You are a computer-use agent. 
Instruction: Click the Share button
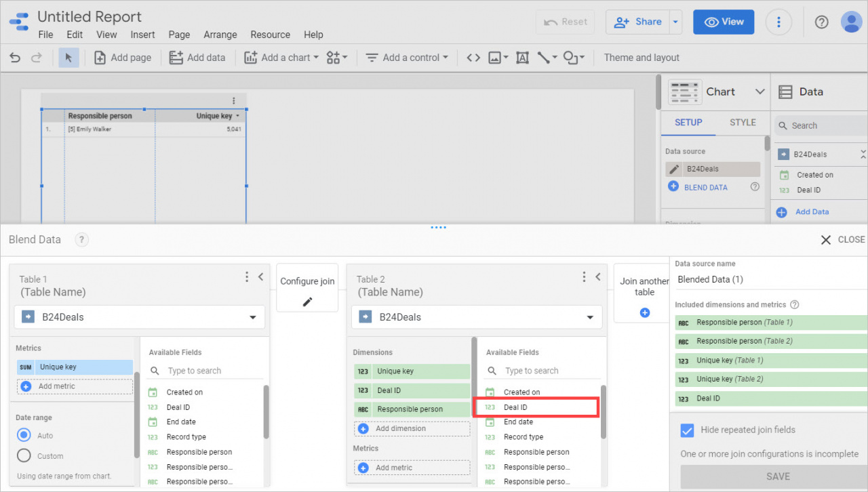point(637,22)
